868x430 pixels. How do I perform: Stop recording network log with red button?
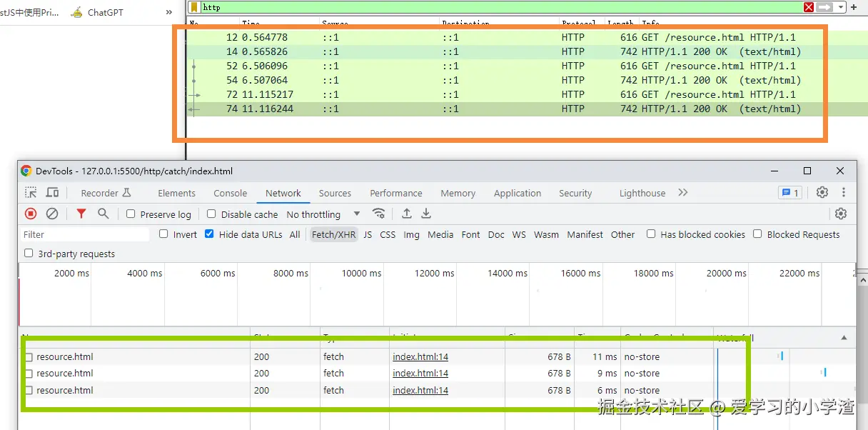pos(31,214)
